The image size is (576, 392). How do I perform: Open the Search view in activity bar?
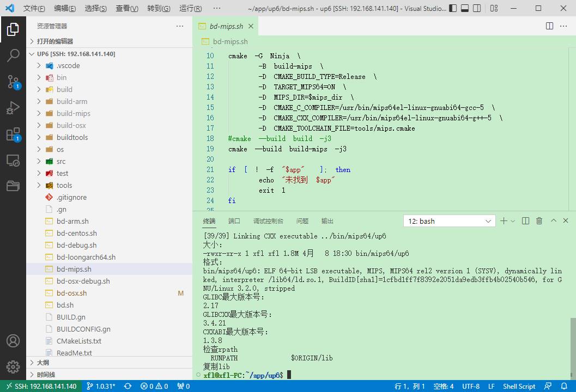(x=13, y=55)
